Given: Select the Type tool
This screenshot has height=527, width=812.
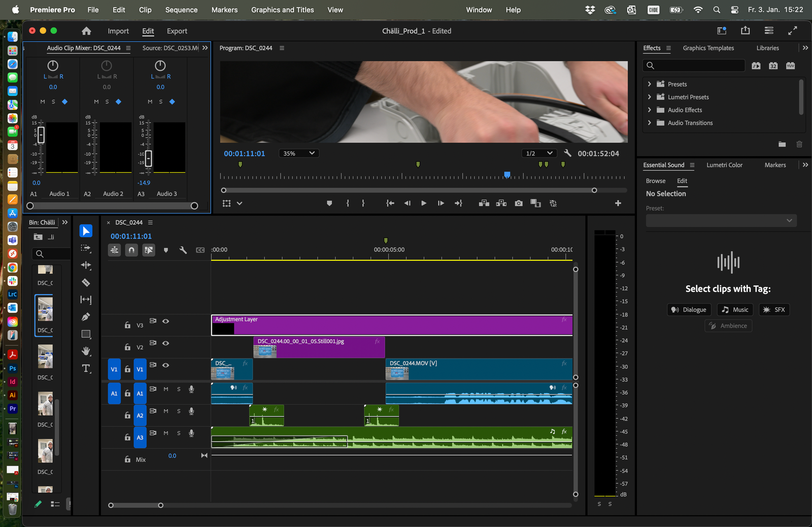Looking at the screenshot, I should pos(86,368).
